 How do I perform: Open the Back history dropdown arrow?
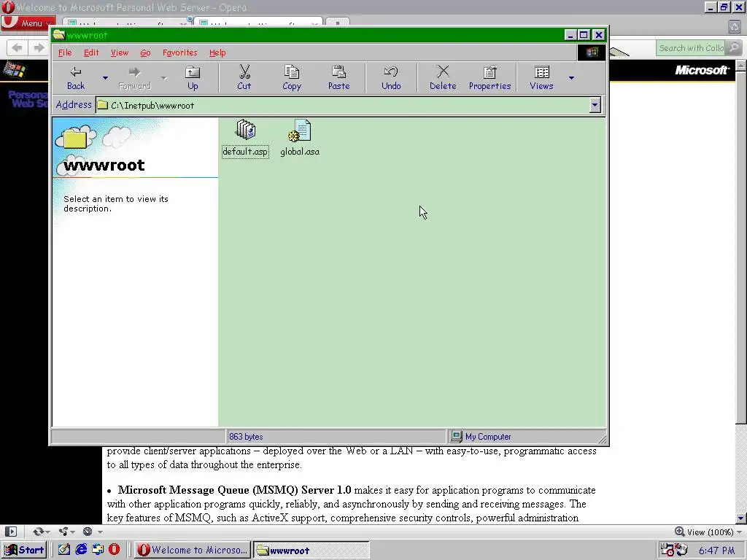[105, 78]
